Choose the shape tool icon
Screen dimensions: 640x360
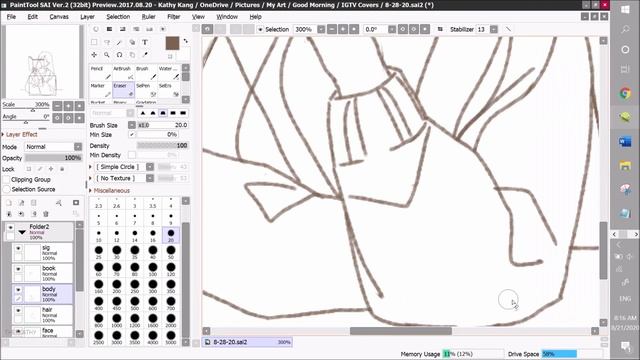132,42
